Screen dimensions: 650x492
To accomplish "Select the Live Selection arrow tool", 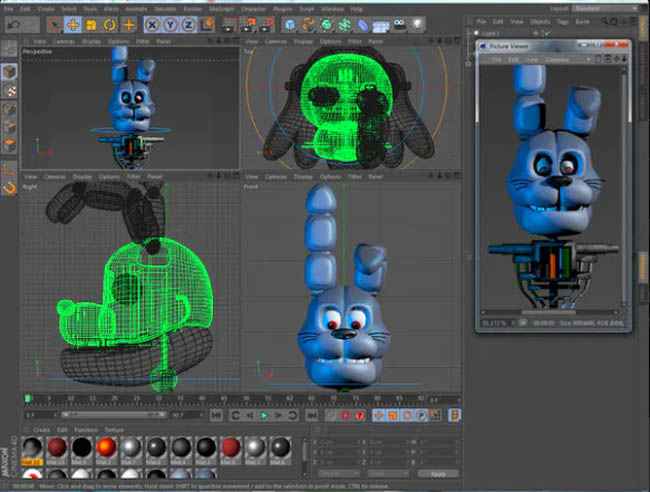I will (x=54, y=25).
